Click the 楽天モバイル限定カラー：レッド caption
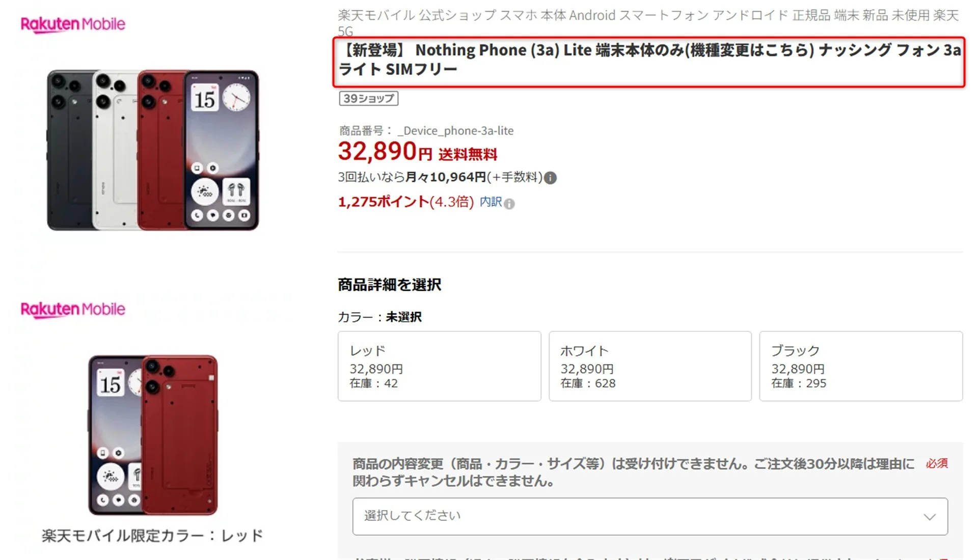978x560 pixels. [x=152, y=536]
